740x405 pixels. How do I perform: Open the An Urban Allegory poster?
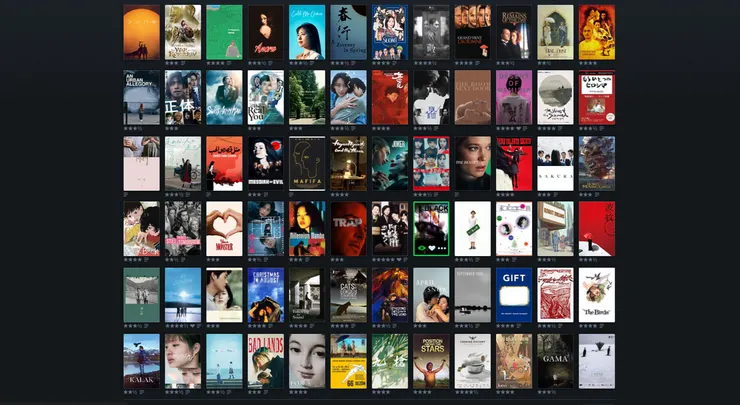[142, 97]
